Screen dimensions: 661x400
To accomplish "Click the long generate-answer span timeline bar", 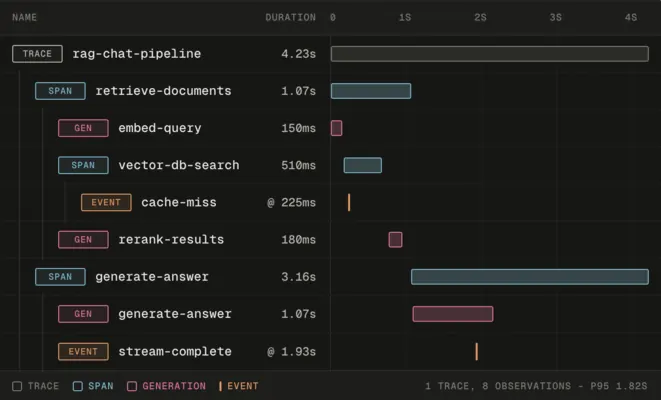I will pyautogui.click(x=530, y=277).
